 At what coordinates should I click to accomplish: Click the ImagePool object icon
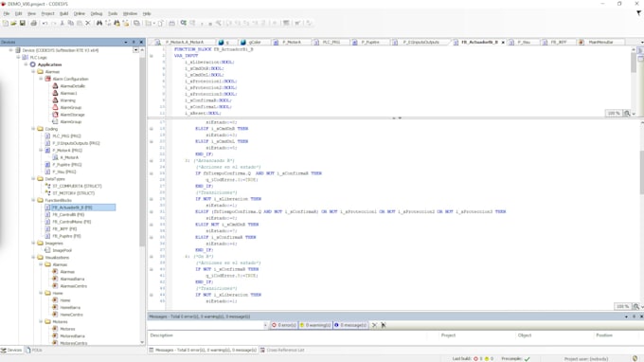point(47,250)
